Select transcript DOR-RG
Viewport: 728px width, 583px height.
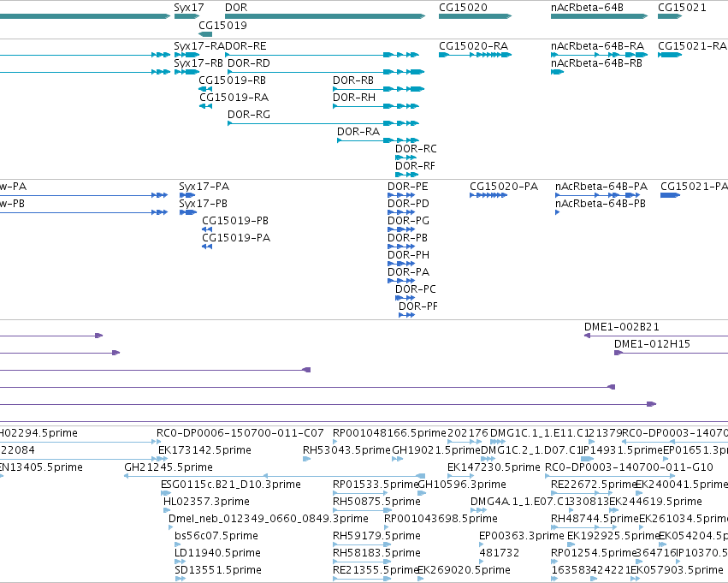coord(248,114)
